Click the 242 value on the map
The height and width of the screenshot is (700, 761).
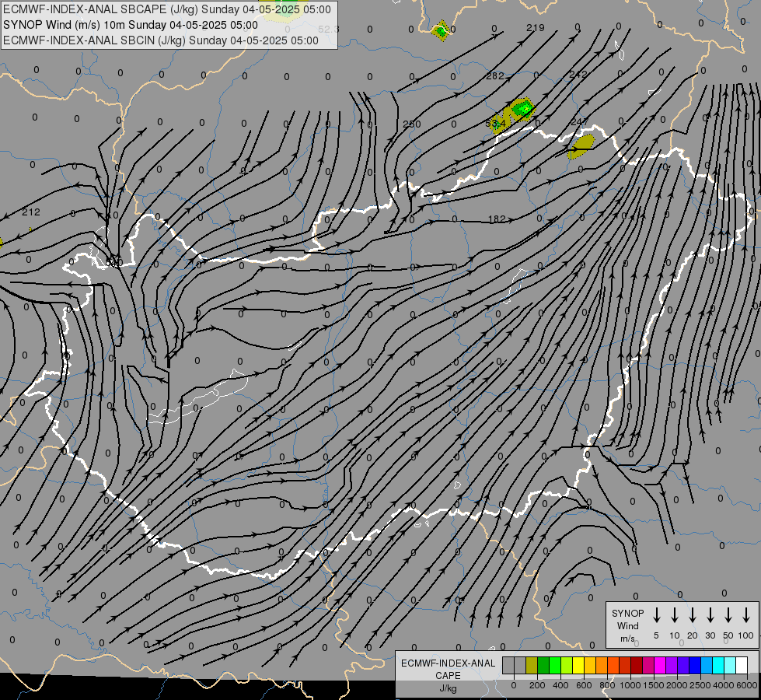point(578,75)
